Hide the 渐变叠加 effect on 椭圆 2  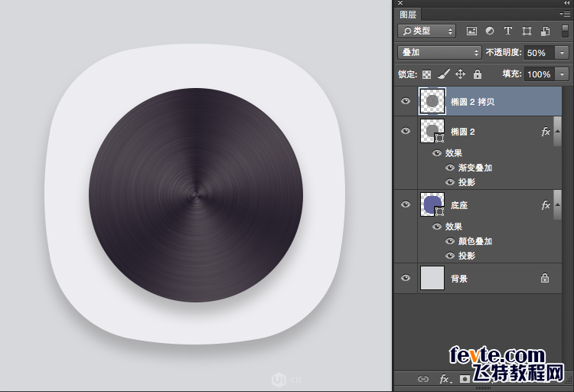(450, 168)
